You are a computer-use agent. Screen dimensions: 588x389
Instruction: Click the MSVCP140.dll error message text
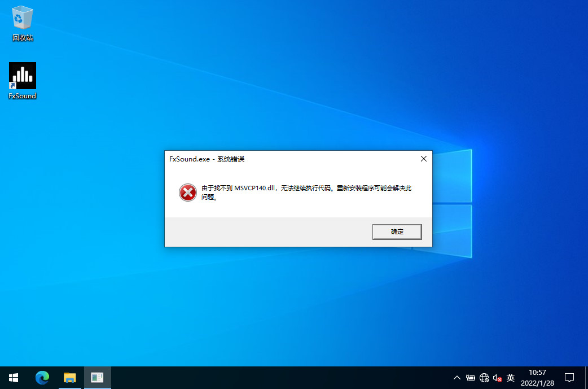[x=306, y=192]
